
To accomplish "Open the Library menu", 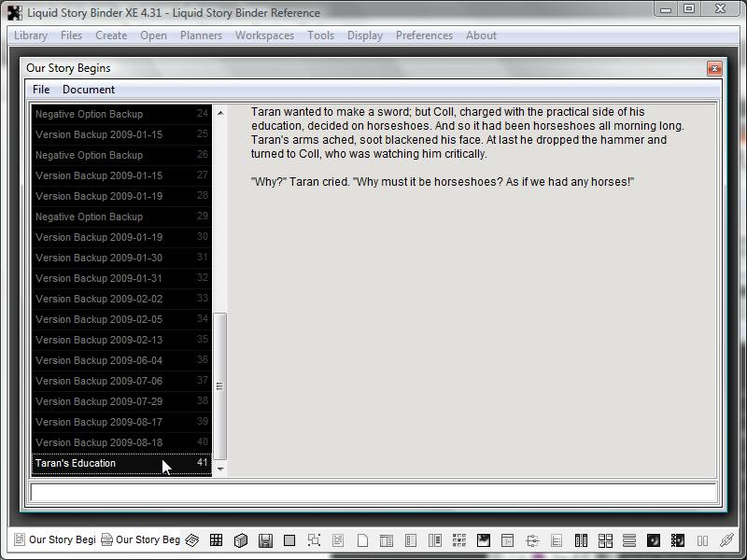I will (x=31, y=35).
